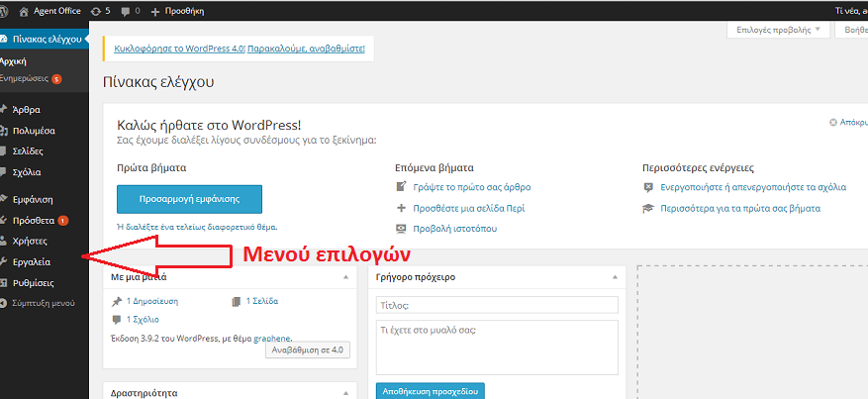Click the comment icon beside 1 Σχόλιο
Screen dimensions: 868x399
pos(116,320)
